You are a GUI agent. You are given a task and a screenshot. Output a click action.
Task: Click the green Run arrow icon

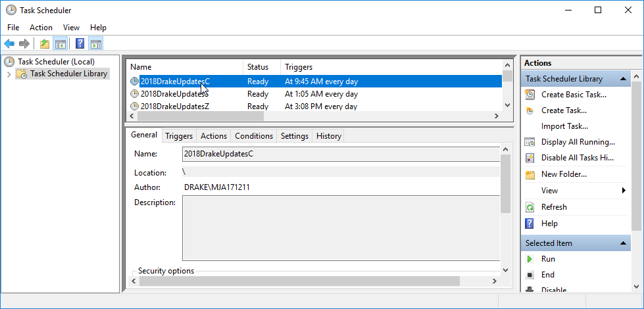point(530,259)
